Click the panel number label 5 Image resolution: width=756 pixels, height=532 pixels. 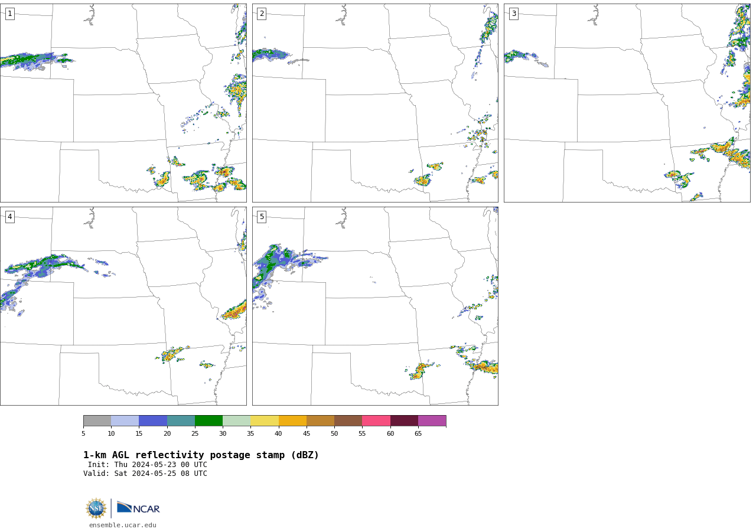[x=262, y=217]
